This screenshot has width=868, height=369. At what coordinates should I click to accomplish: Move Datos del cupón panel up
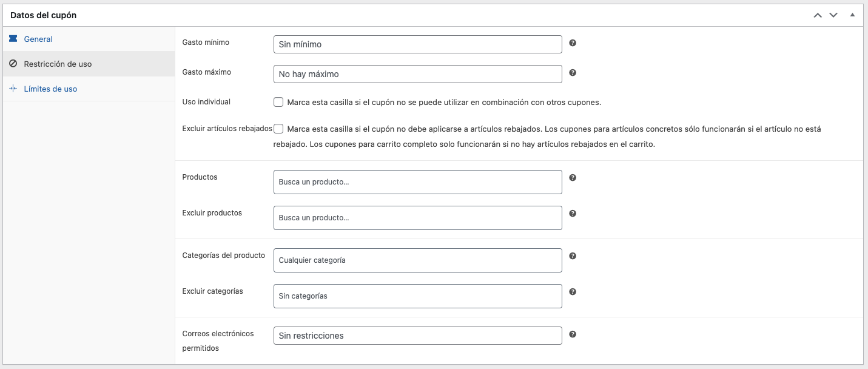[x=818, y=15]
